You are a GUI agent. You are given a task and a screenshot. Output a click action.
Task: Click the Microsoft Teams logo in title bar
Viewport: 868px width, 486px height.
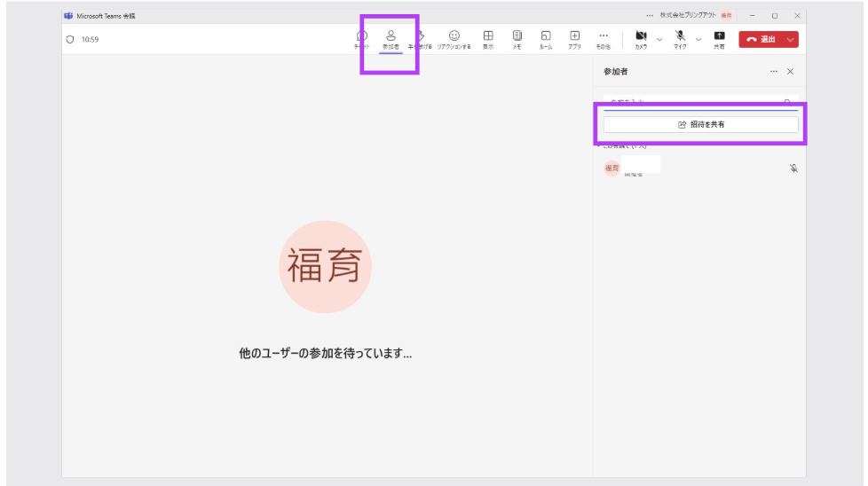(x=68, y=15)
